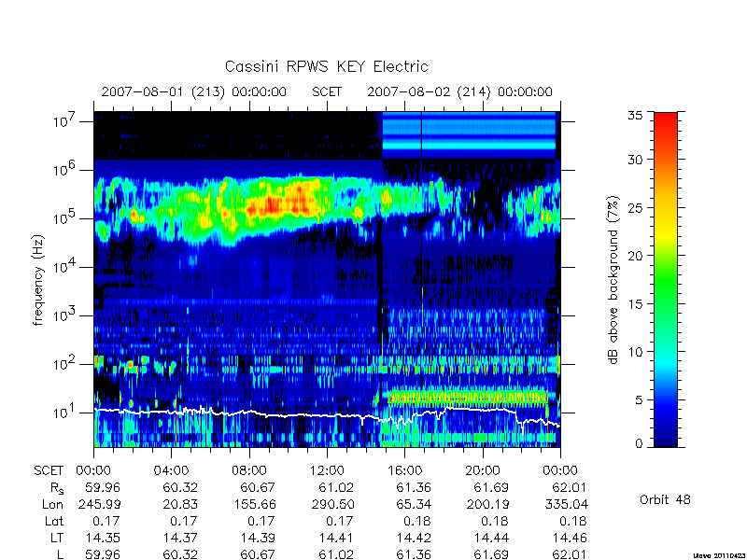Click colorbar scale value 25
The image size is (747, 560).
click(635, 208)
